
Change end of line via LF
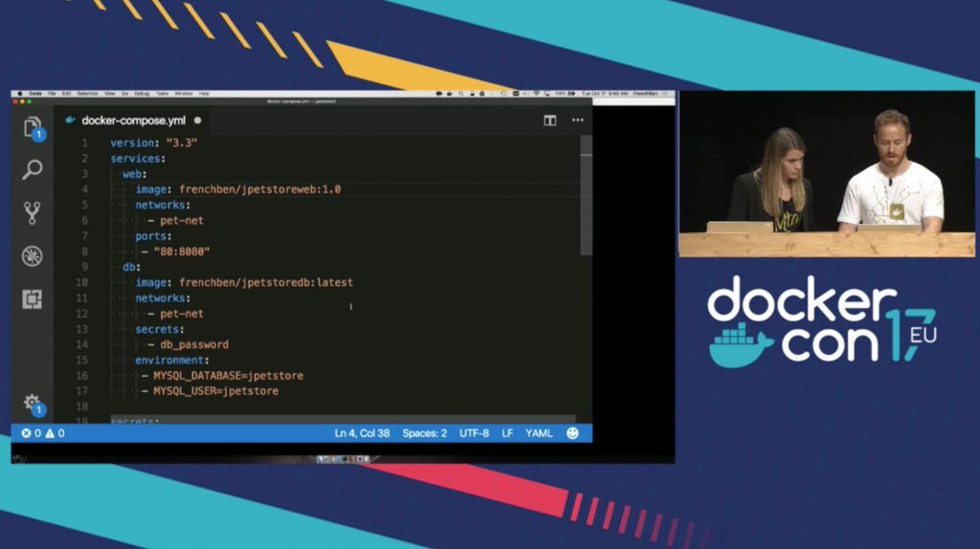click(x=507, y=433)
